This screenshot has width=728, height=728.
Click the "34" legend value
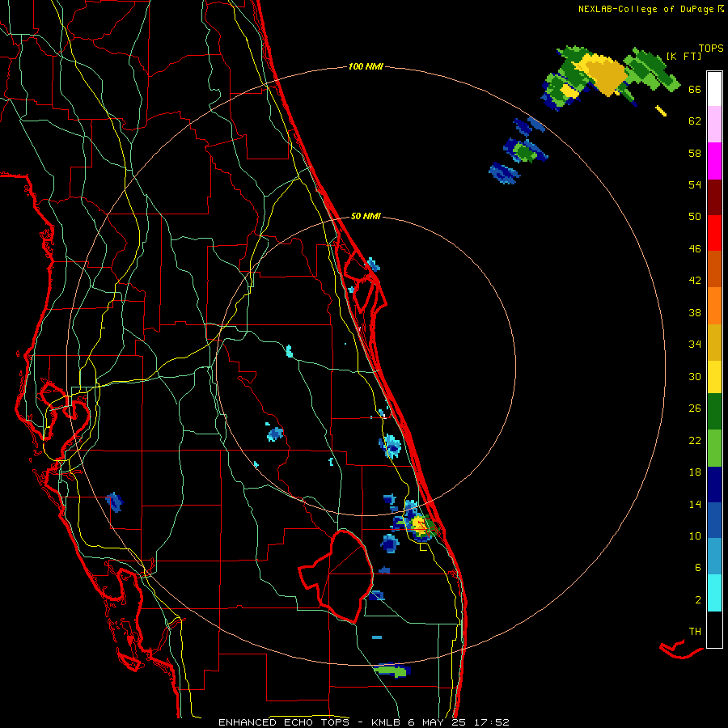tap(695, 345)
